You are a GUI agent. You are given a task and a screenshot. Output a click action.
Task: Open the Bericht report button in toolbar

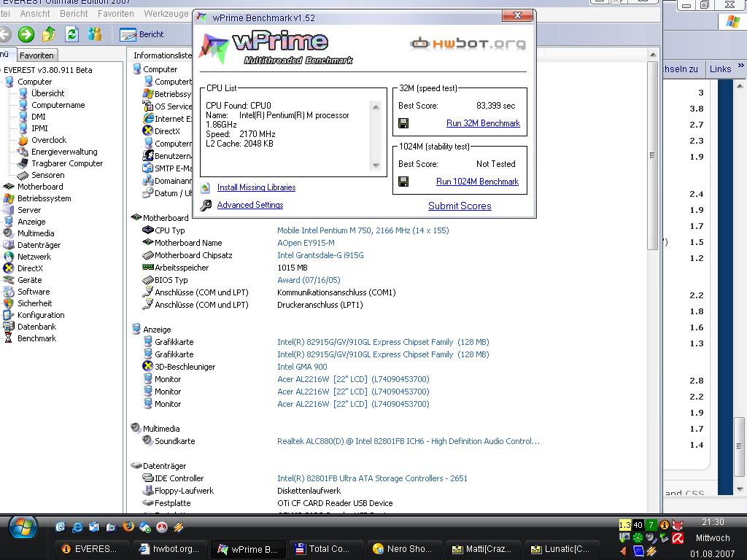[x=142, y=34]
